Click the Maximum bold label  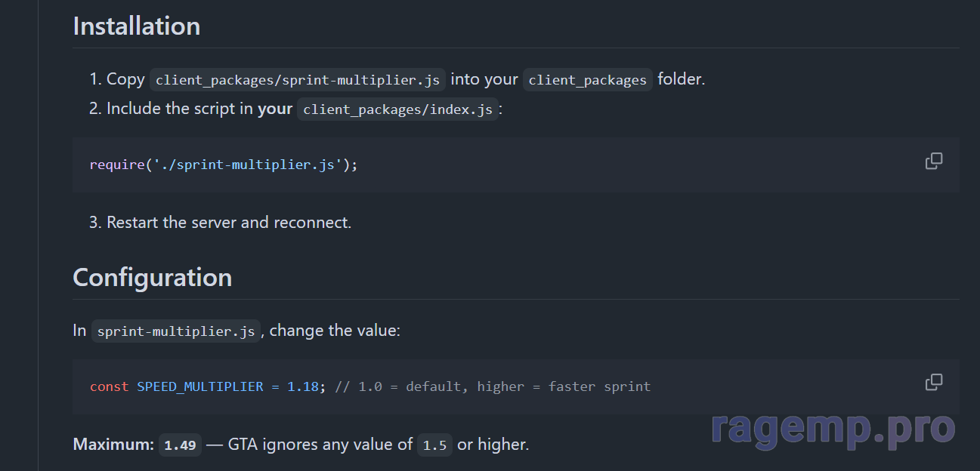coord(113,445)
